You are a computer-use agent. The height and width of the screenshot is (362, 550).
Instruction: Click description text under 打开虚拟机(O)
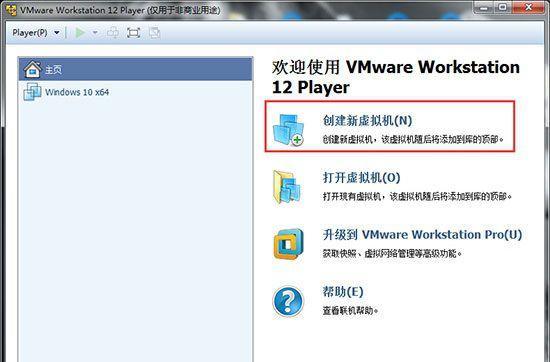417,196
